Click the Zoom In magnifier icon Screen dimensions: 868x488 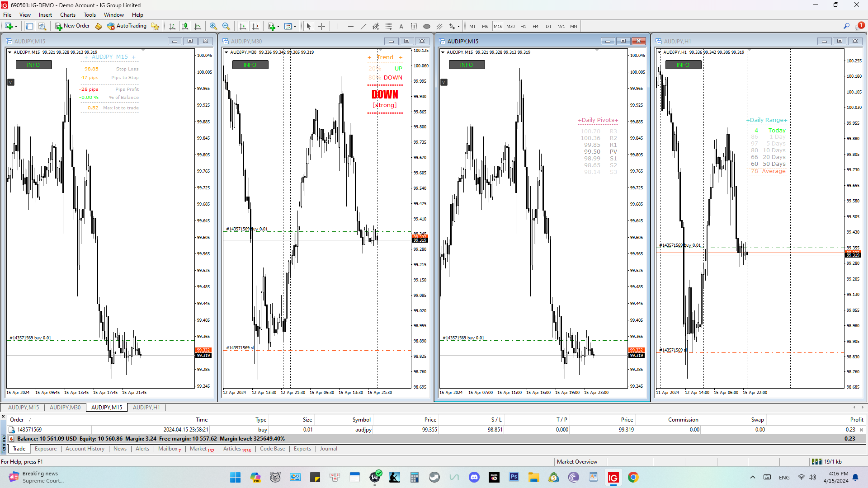pyautogui.click(x=213, y=26)
